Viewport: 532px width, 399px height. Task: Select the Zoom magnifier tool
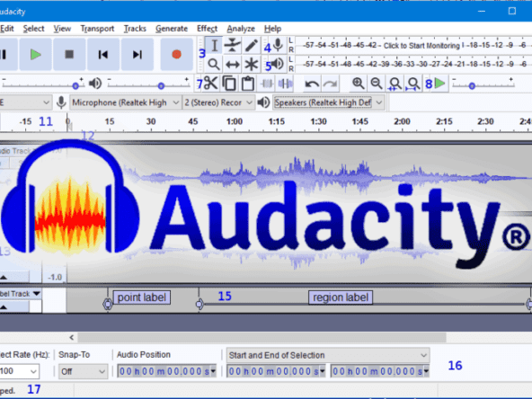pos(213,64)
